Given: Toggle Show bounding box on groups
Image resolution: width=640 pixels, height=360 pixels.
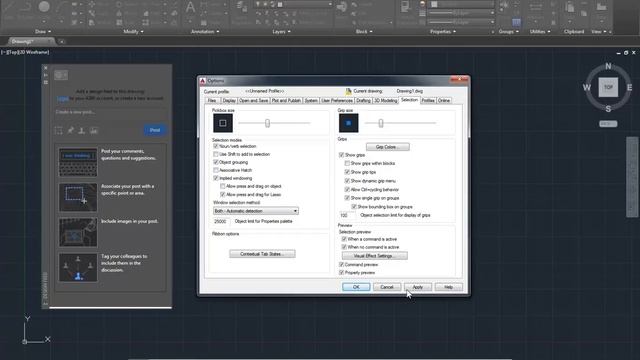Looking at the screenshot, I should pos(354,207).
